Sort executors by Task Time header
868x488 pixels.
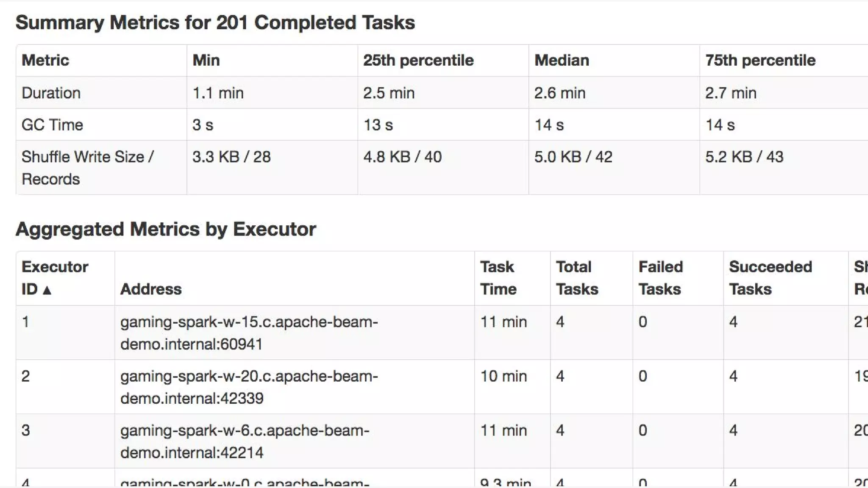(x=498, y=278)
